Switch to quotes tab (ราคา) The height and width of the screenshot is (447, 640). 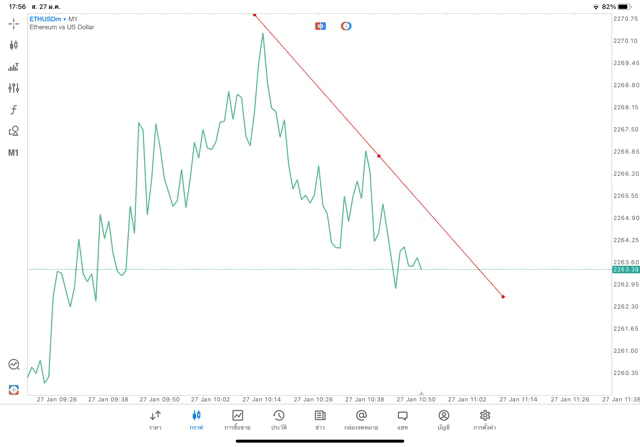155,419
